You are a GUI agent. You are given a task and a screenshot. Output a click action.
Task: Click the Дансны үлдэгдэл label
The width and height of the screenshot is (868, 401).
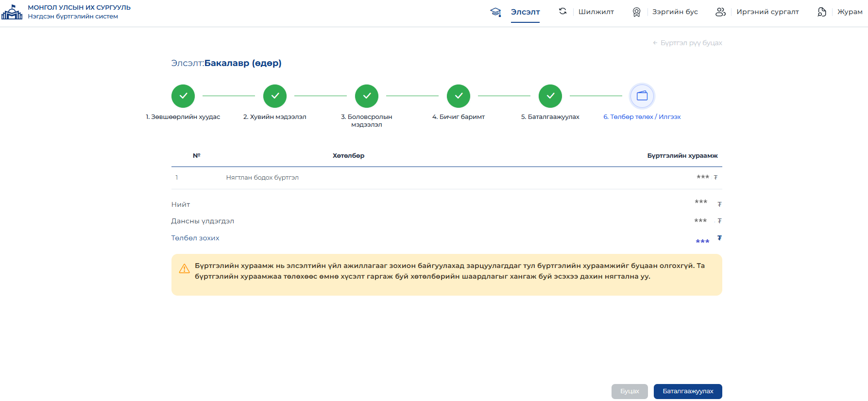coord(203,221)
